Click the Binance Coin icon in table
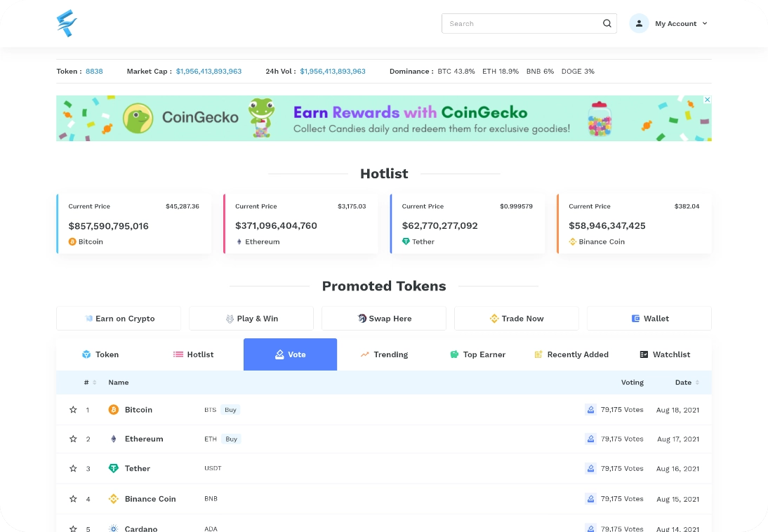Image resolution: width=768 pixels, height=532 pixels. coord(114,499)
